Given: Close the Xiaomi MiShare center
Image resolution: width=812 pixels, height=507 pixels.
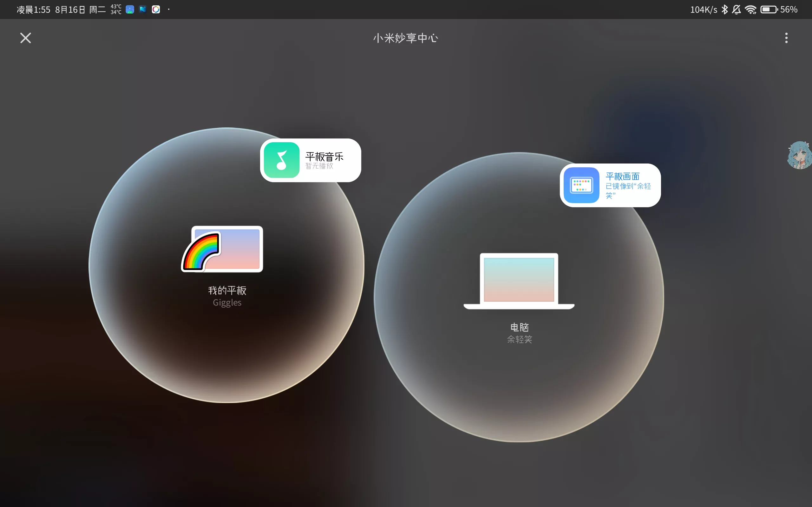Looking at the screenshot, I should coord(25,38).
